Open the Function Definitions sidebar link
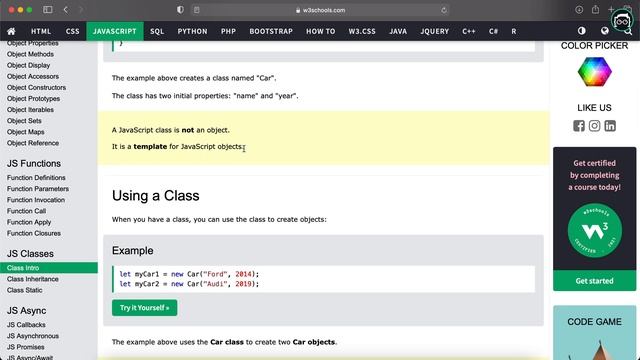640x360 pixels. pyautogui.click(x=36, y=178)
